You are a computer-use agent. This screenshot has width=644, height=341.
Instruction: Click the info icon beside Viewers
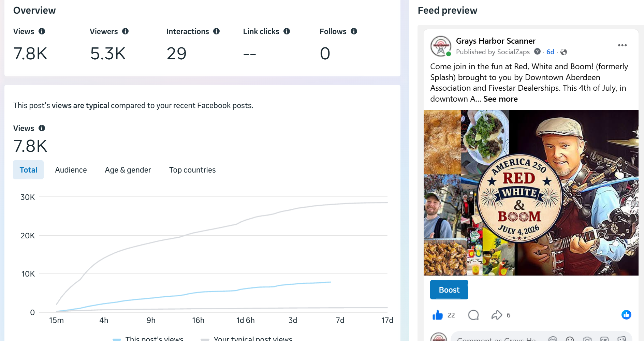click(125, 31)
